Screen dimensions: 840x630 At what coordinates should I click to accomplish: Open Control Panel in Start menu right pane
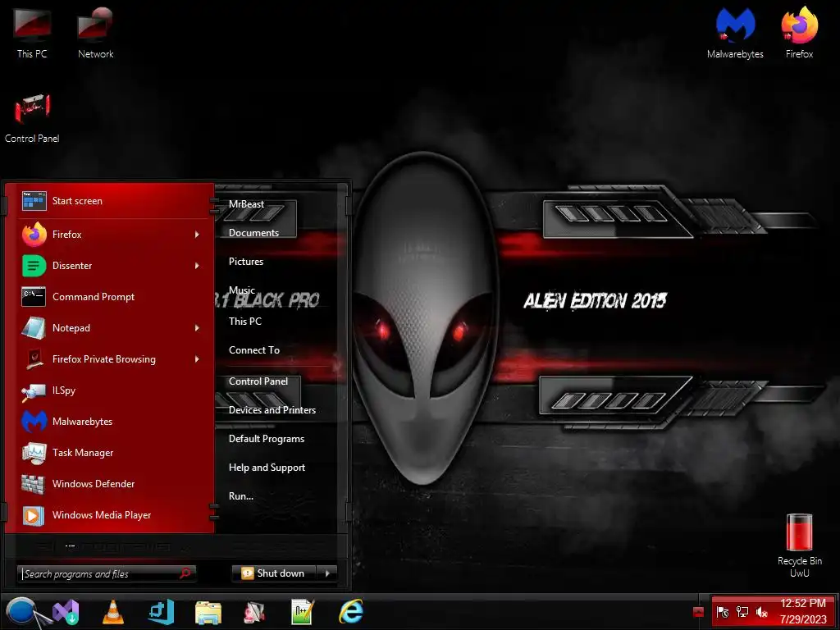tap(258, 381)
